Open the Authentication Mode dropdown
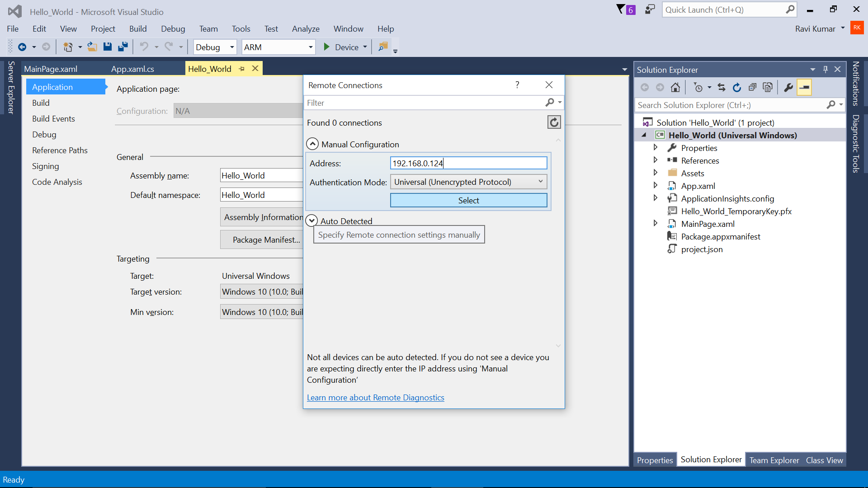The width and height of the screenshot is (868, 488). [468, 182]
